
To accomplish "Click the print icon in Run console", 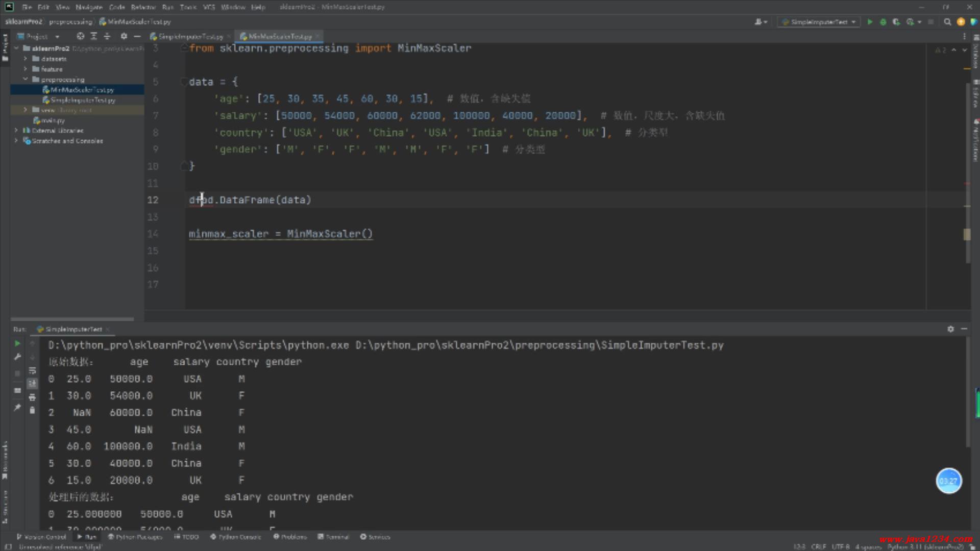I will (32, 397).
